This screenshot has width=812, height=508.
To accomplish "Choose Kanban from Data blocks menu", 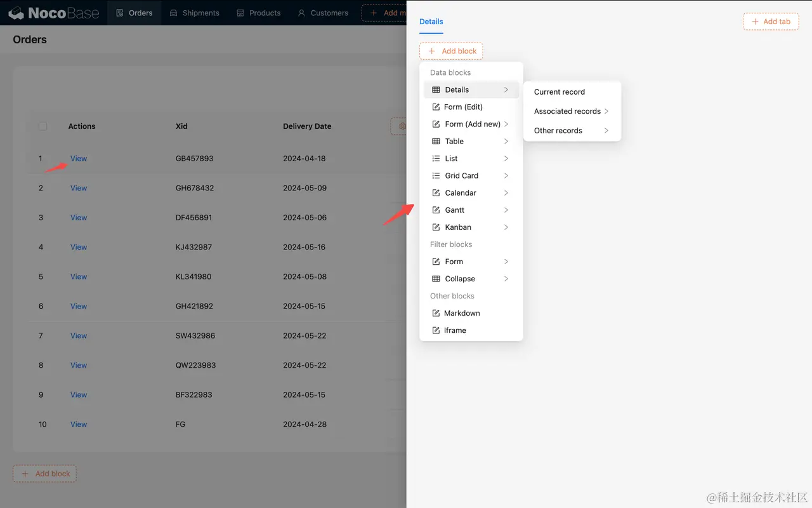I will [471, 227].
